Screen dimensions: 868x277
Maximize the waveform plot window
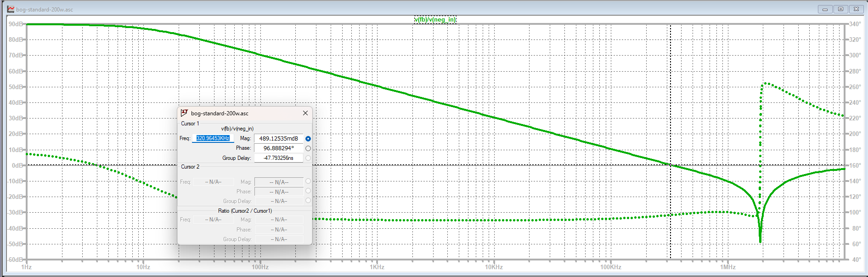point(840,9)
